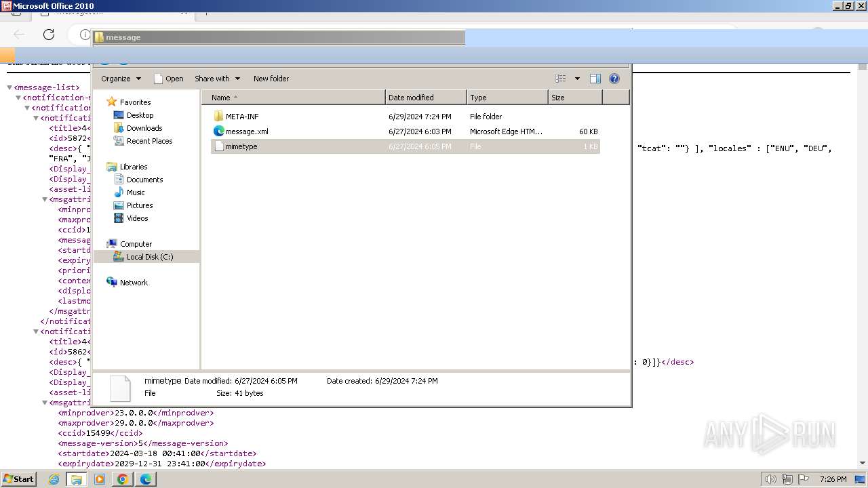The width and height of the screenshot is (868, 488).
Task: Open the Share with dropdown
Action: point(217,79)
